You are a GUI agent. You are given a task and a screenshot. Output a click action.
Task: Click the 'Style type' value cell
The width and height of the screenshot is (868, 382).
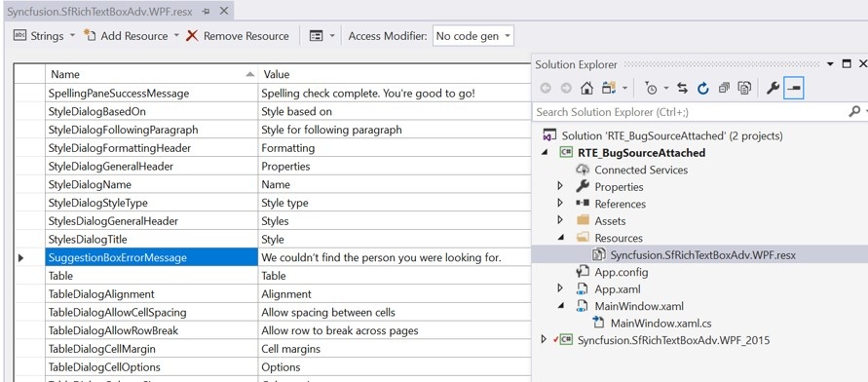coord(395,203)
